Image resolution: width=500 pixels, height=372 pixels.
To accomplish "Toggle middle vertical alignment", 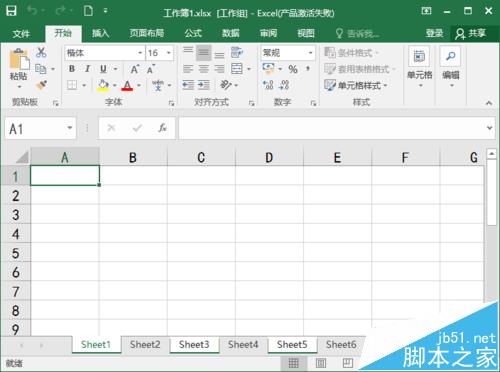I will (x=204, y=52).
